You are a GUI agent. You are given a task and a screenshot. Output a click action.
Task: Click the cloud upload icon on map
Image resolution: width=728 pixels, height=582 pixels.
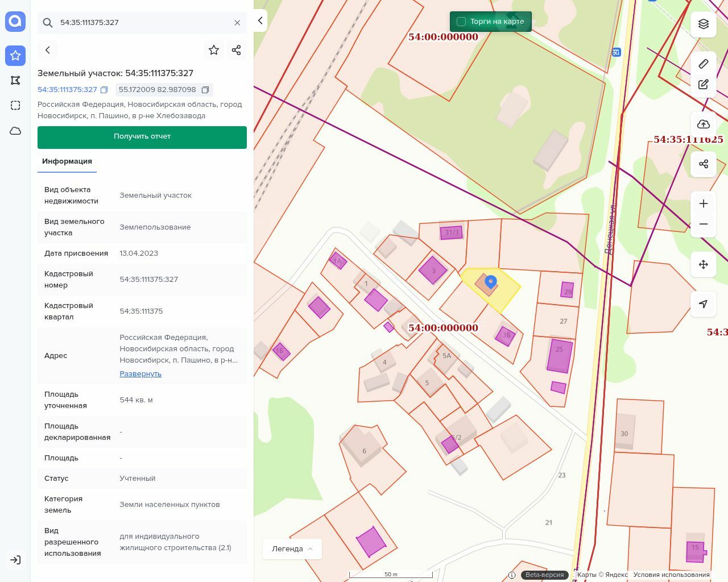click(704, 124)
